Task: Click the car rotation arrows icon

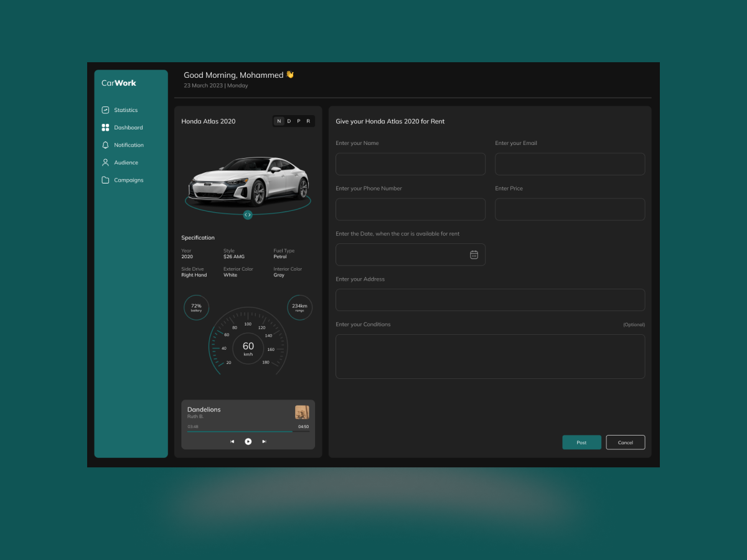Action: [248, 215]
